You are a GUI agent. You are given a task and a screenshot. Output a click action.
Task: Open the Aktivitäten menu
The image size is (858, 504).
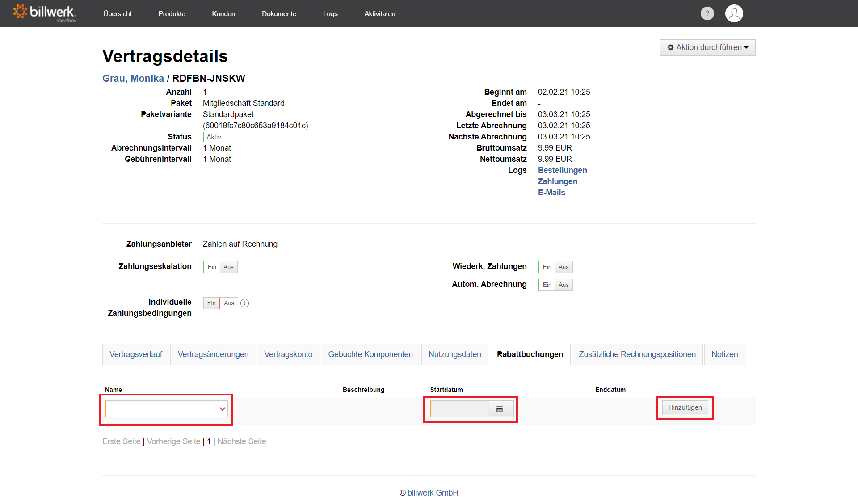pyautogui.click(x=379, y=13)
